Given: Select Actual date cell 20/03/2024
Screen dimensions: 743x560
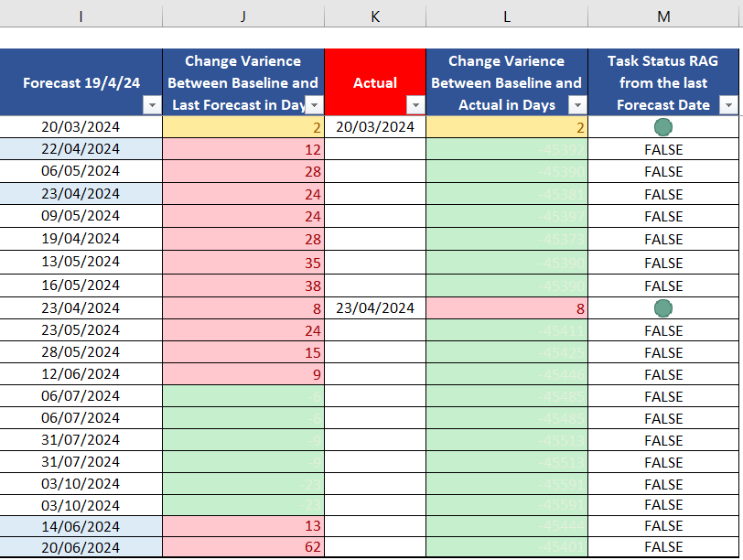Looking at the screenshot, I should point(375,127).
